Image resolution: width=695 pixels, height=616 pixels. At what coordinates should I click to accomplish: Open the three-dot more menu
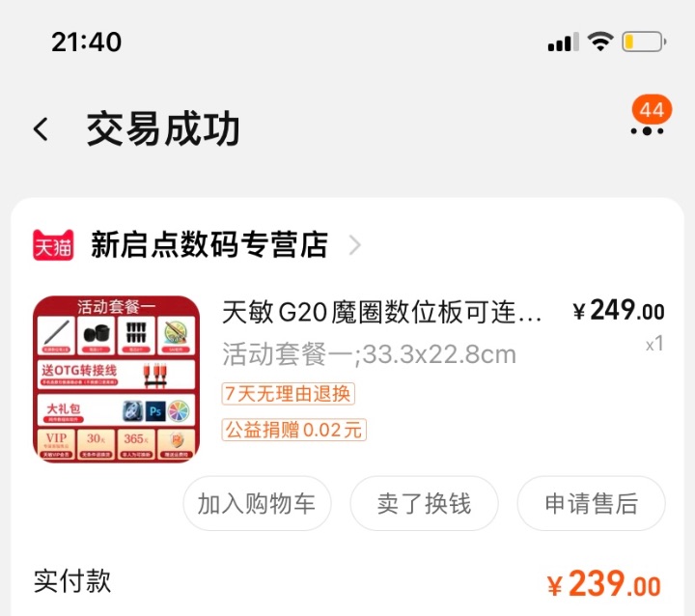pos(647,131)
